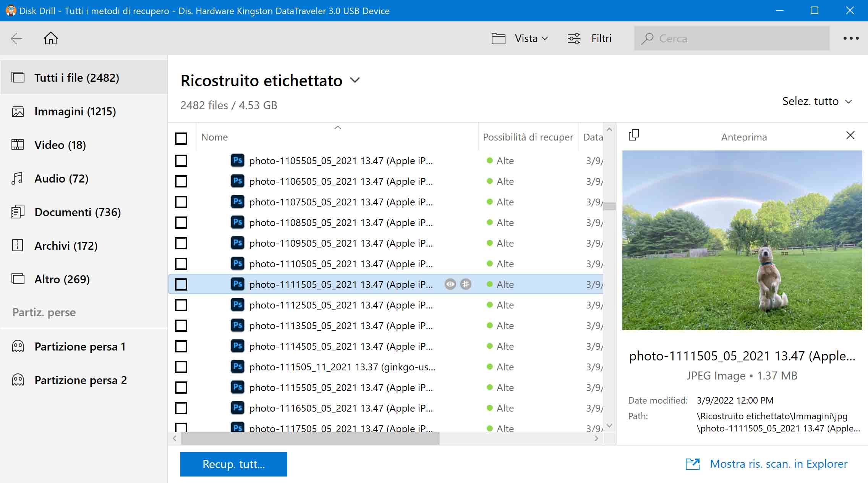Screen dimensions: 868x483
Task: Open the Vista dropdown menu
Action: (531, 38)
